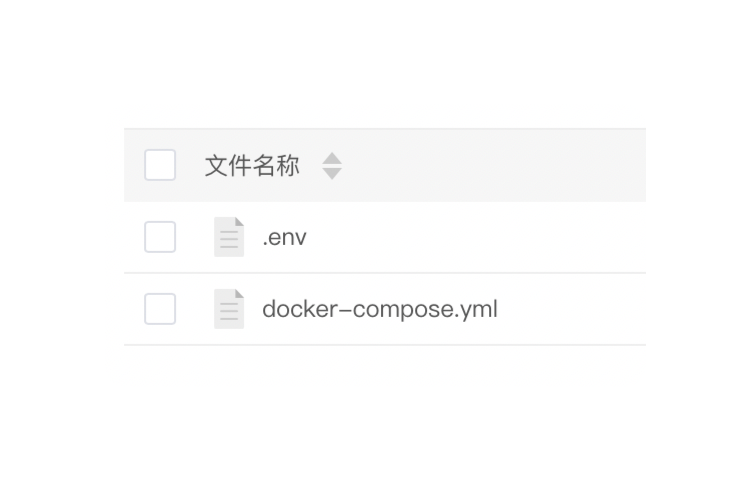Viewport: 750px width, 492px height.
Task: Sort file names ascending with top triangle
Action: (x=332, y=158)
